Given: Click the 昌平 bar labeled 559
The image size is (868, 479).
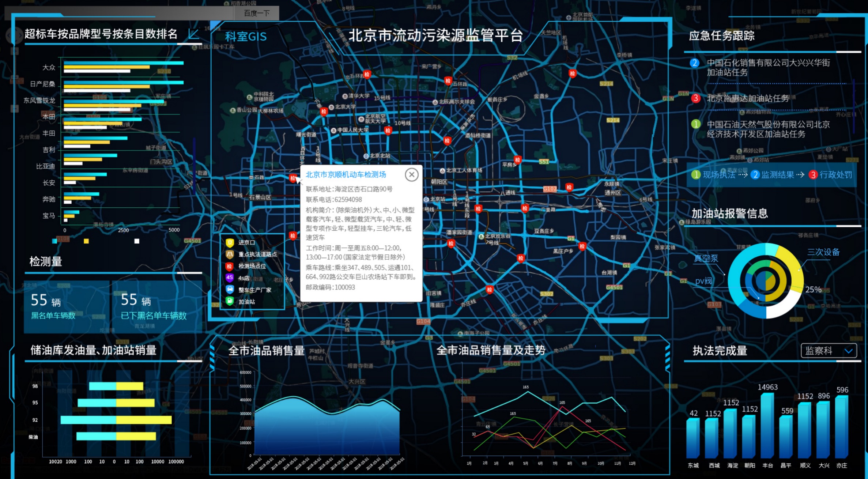Looking at the screenshot, I should 786,437.
